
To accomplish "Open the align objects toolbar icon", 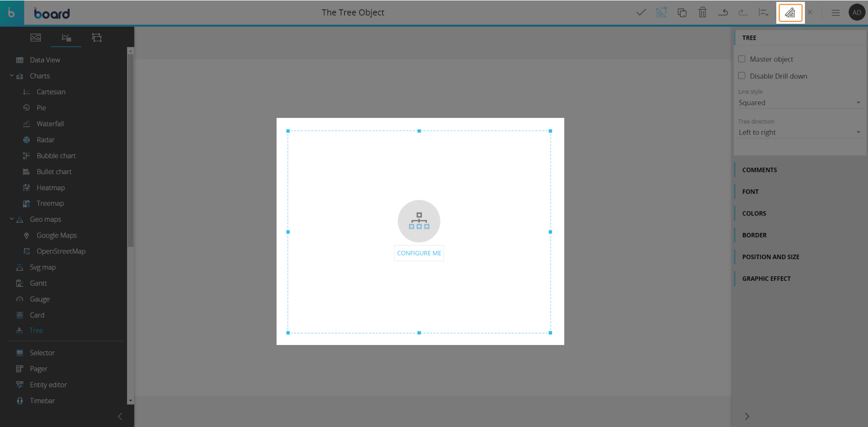I will [763, 13].
